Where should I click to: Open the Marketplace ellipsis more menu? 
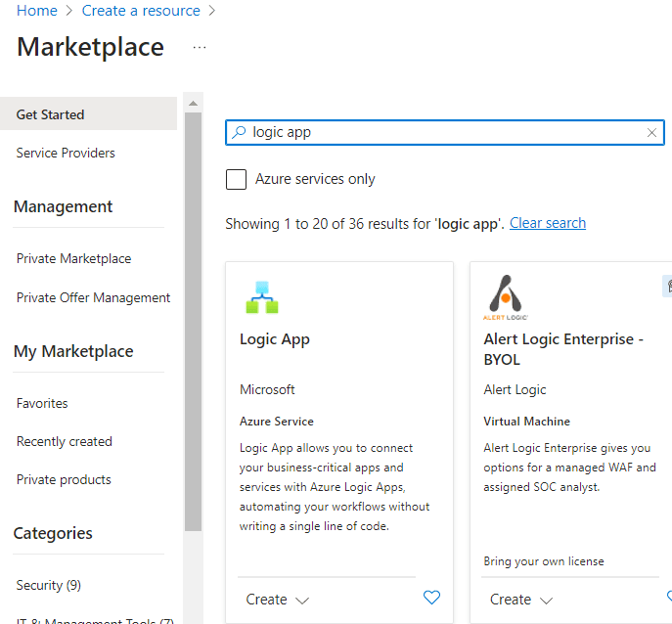coord(200,48)
